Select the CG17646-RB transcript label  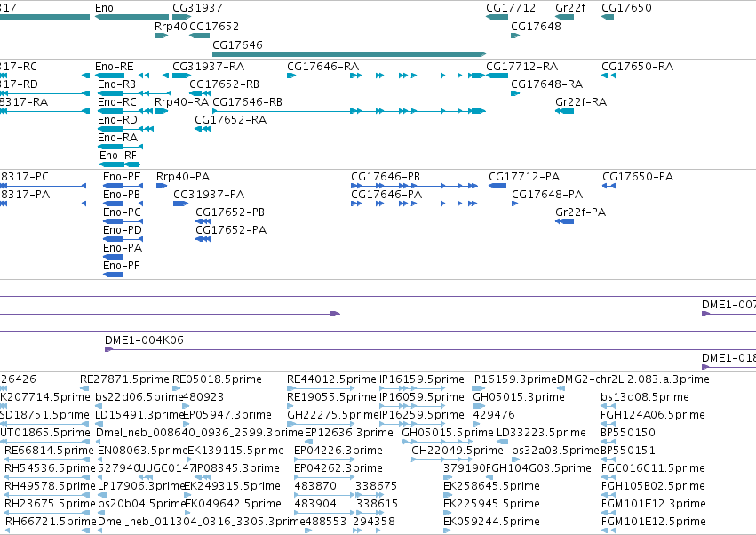click(247, 102)
